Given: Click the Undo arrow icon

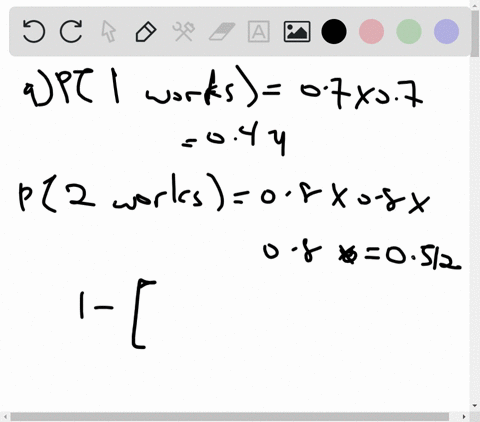Looking at the screenshot, I should coord(34,31).
